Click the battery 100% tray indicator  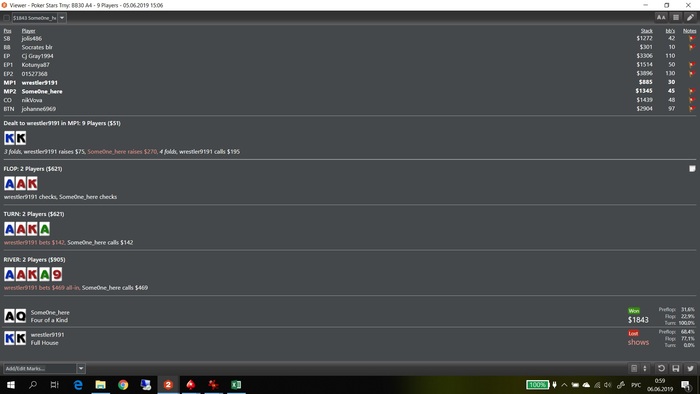538,385
